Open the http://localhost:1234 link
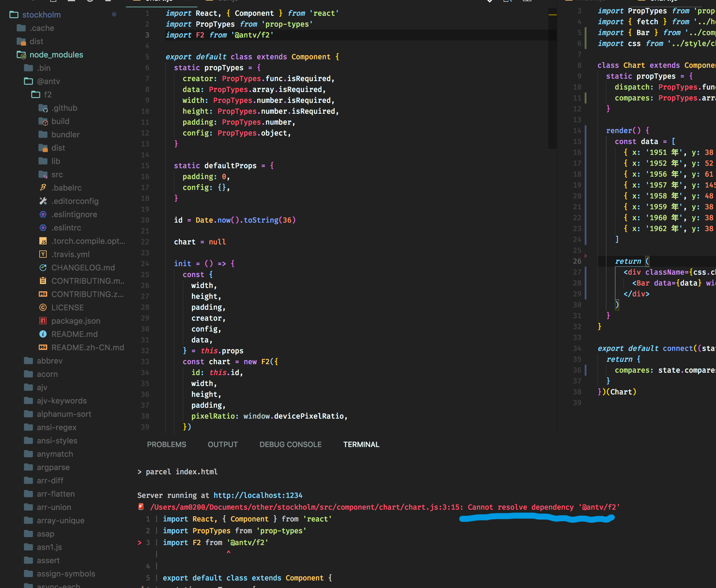This screenshot has width=716, height=588. 258,495
